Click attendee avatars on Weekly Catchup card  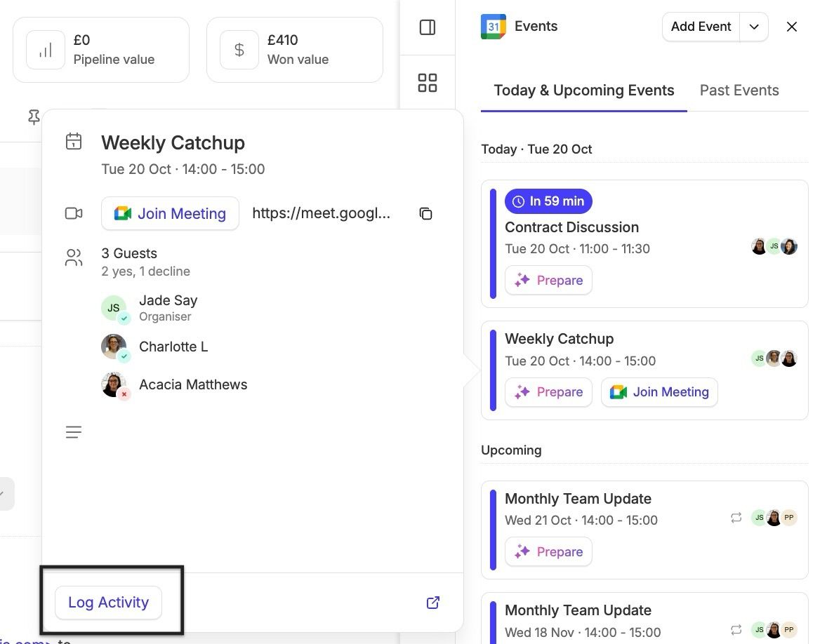click(774, 358)
